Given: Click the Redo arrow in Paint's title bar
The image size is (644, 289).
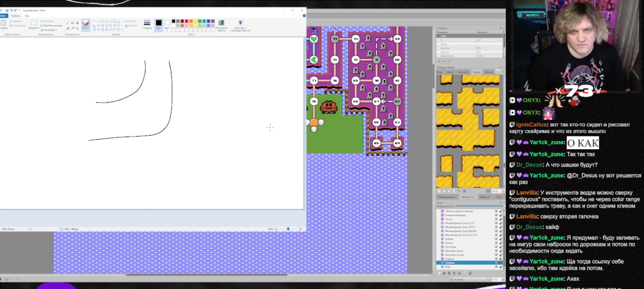Looking at the screenshot, I should 16,10.
